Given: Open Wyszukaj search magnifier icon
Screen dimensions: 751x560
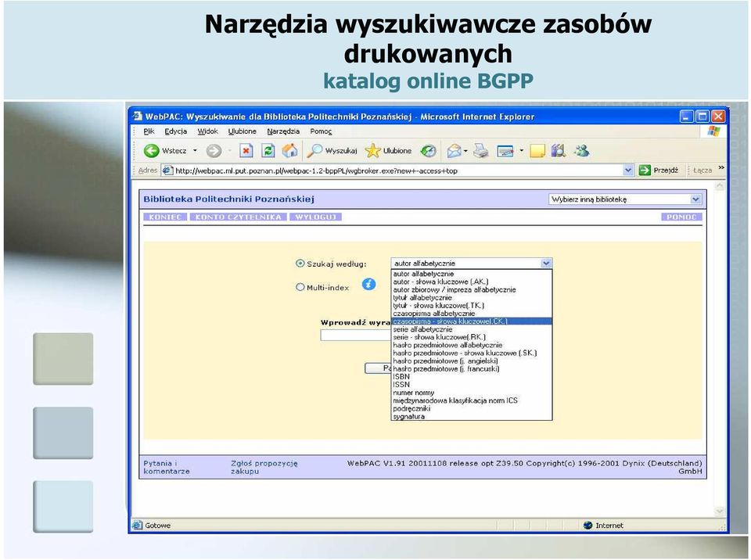Looking at the screenshot, I should point(314,151).
